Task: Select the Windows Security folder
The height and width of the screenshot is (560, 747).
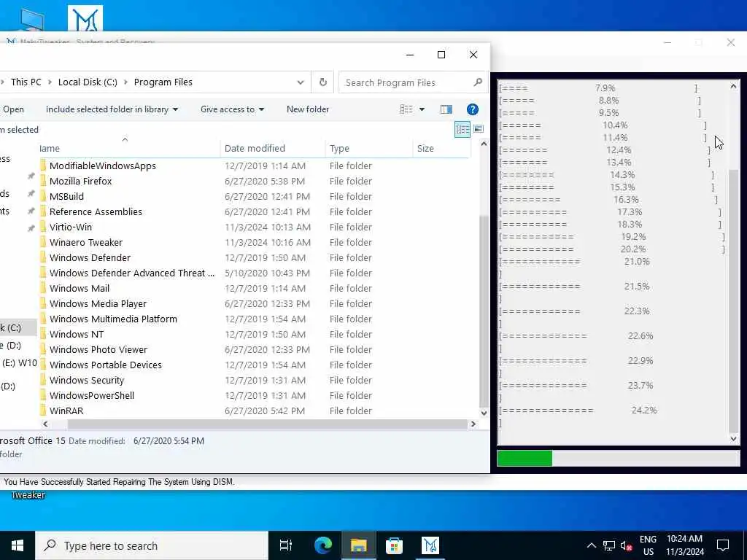Action: tap(86, 380)
